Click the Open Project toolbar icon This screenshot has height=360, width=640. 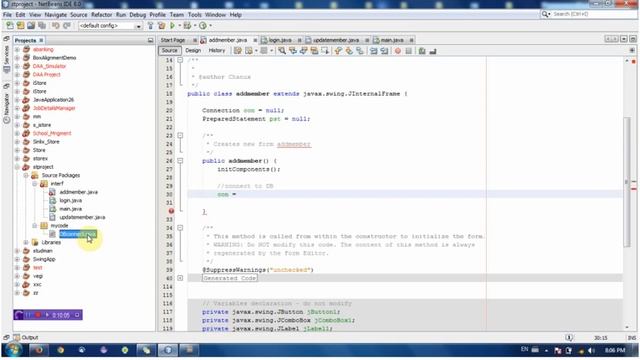click(x=31, y=26)
